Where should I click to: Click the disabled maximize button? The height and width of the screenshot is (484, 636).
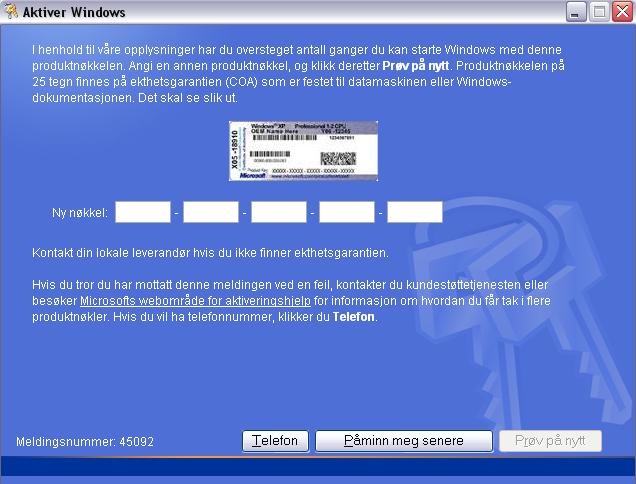[599, 12]
